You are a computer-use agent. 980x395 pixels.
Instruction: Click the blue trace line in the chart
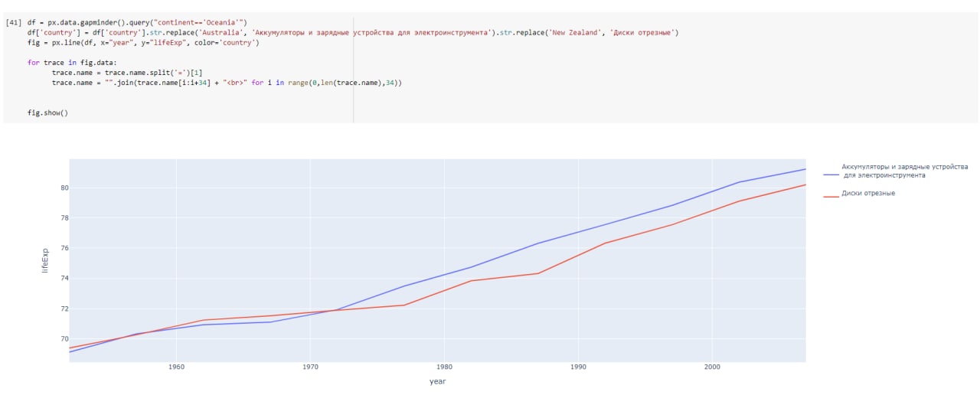tap(471, 266)
